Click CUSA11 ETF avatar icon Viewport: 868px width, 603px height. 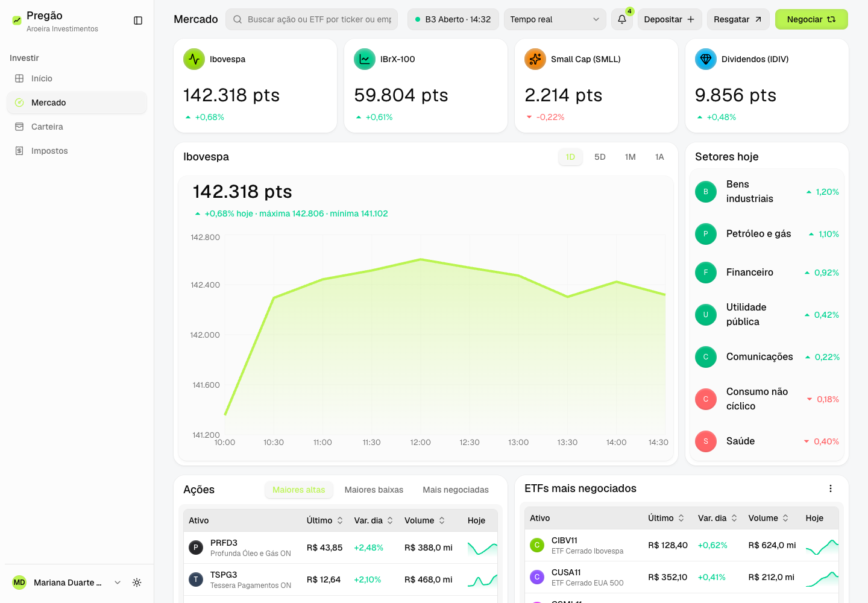pyautogui.click(x=537, y=577)
